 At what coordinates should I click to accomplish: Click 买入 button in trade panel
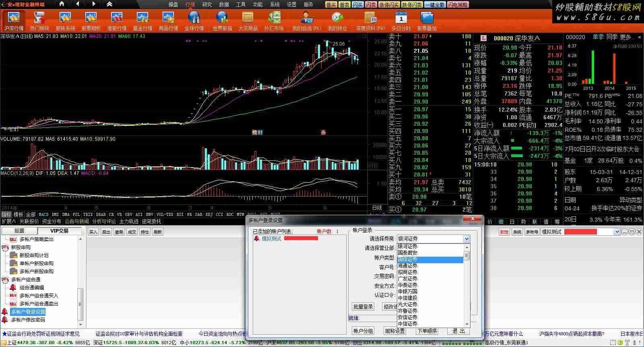pyautogui.click(x=93, y=232)
